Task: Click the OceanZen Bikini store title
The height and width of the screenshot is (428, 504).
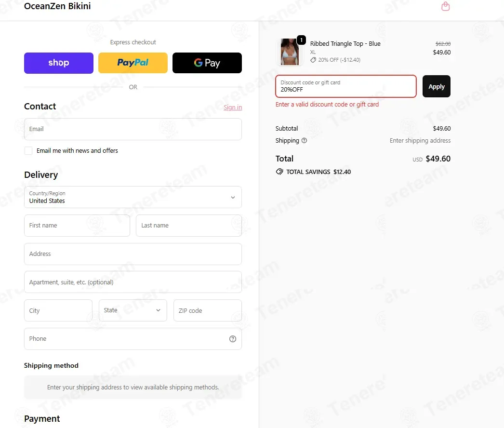Action: coord(57,6)
